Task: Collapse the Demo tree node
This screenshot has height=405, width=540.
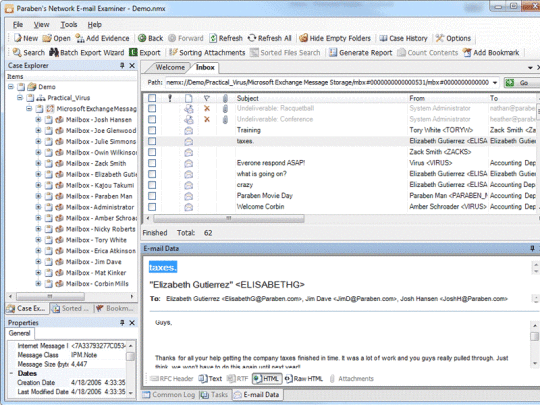Action: click(11, 86)
